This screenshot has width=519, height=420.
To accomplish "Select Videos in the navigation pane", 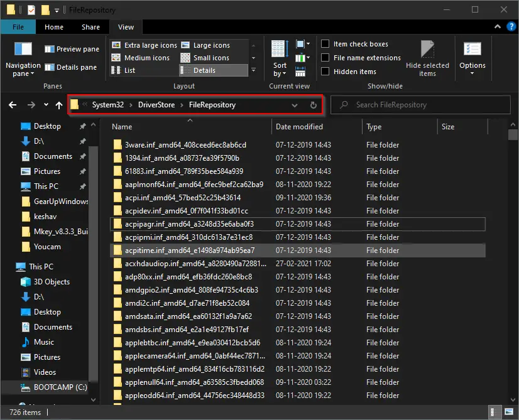I will (39, 372).
